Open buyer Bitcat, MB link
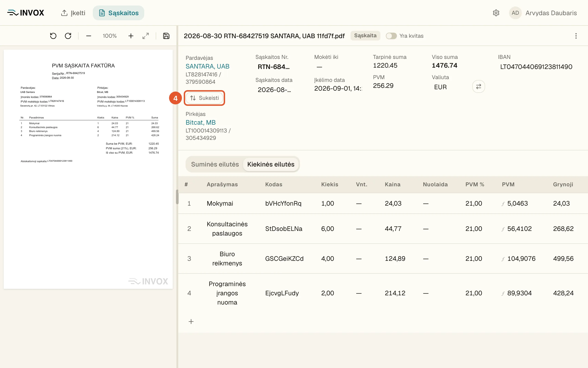588x368 pixels. (x=201, y=122)
